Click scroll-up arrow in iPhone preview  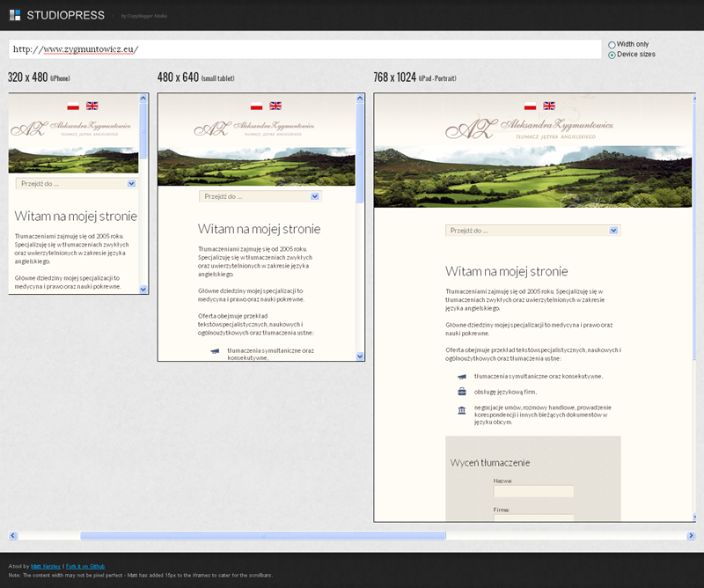coord(143,99)
